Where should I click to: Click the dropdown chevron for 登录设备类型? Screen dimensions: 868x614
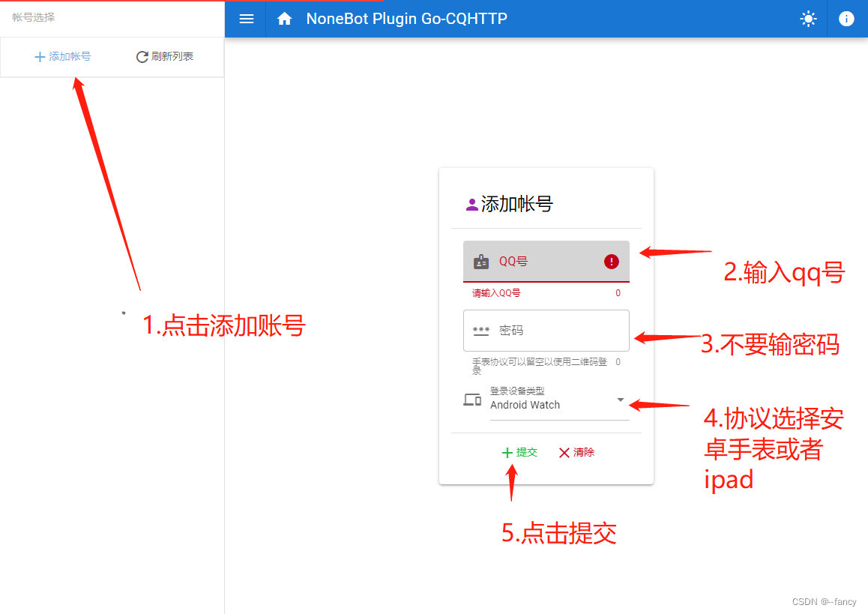tap(620, 401)
